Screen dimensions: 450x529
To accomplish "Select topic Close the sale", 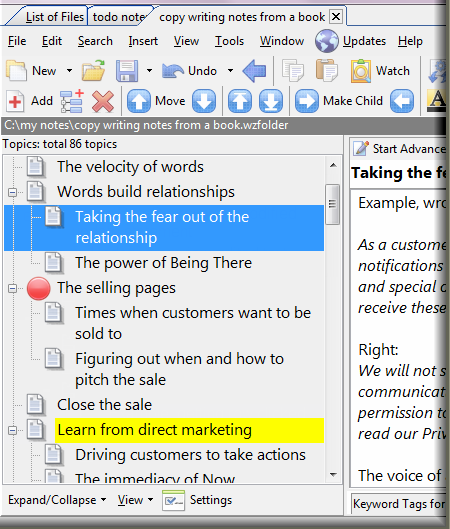I will (x=105, y=405).
